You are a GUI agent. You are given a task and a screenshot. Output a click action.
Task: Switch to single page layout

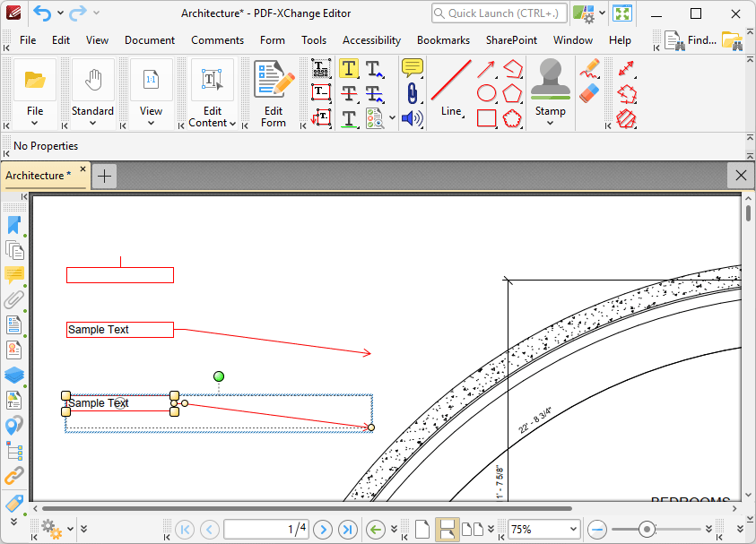pyautogui.click(x=422, y=530)
